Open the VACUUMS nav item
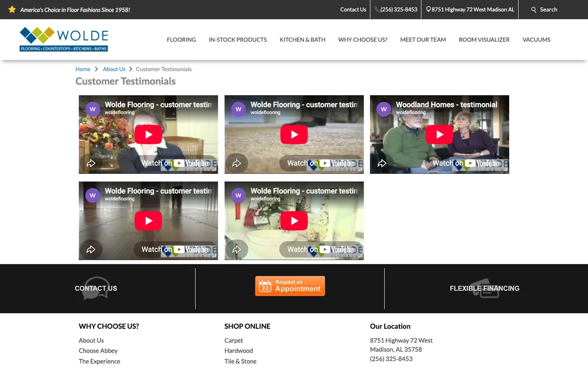 (x=537, y=40)
